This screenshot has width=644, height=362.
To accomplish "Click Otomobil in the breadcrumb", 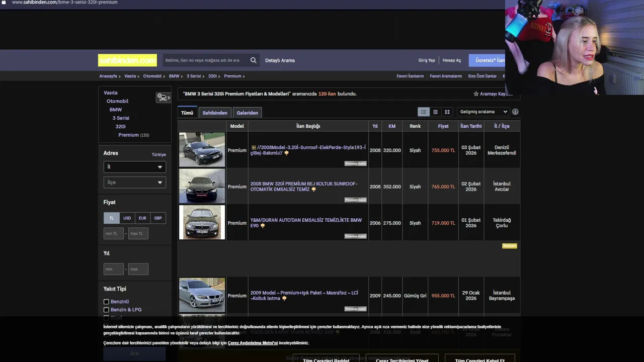I will pyautogui.click(x=152, y=76).
